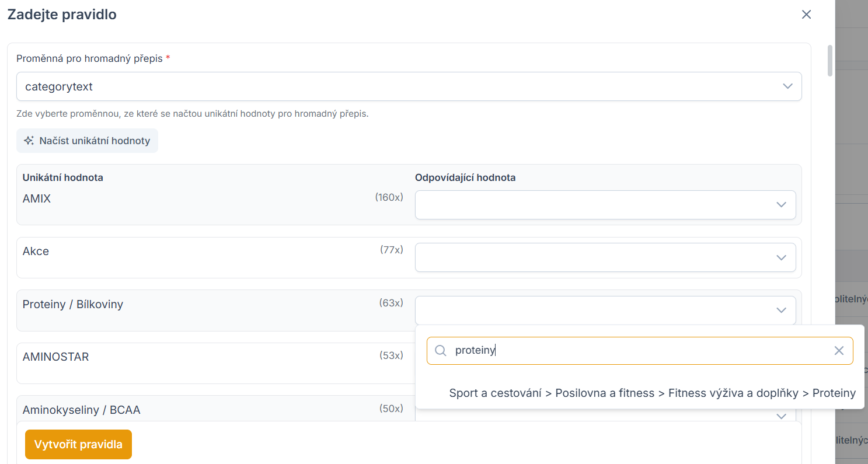Click the Proměnná pro hromadný přepis label
This screenshot has height=464, width=868.
(x=89, y=58)
